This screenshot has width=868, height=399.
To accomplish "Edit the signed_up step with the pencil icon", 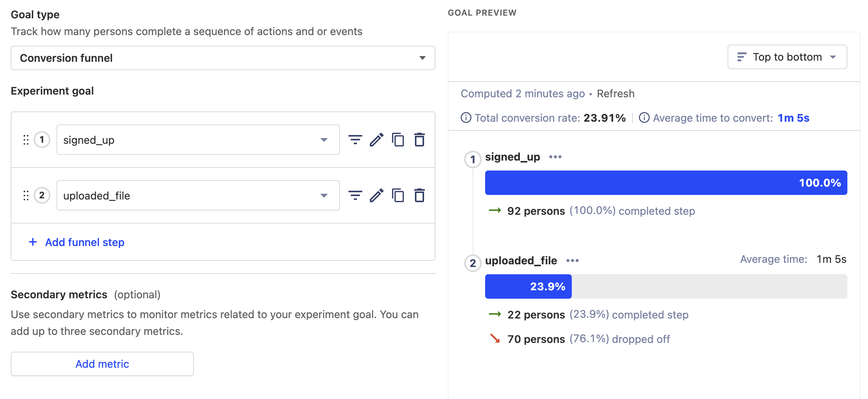I will 377,140.
